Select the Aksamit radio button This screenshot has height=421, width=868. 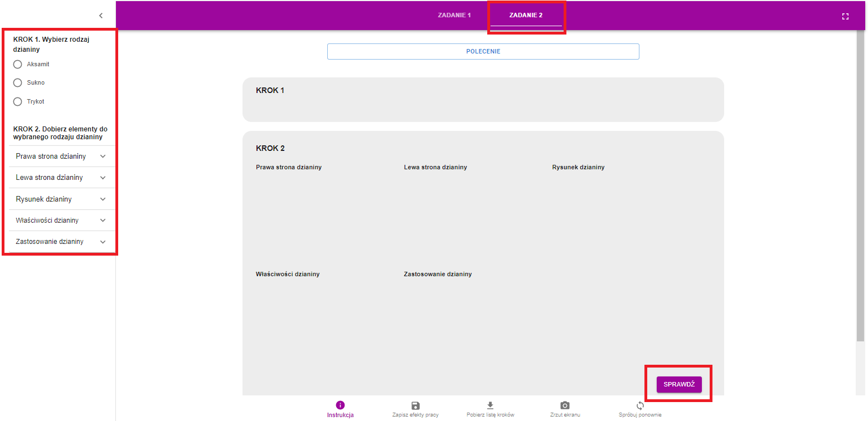pyautogui.click(x=17, y=65)
